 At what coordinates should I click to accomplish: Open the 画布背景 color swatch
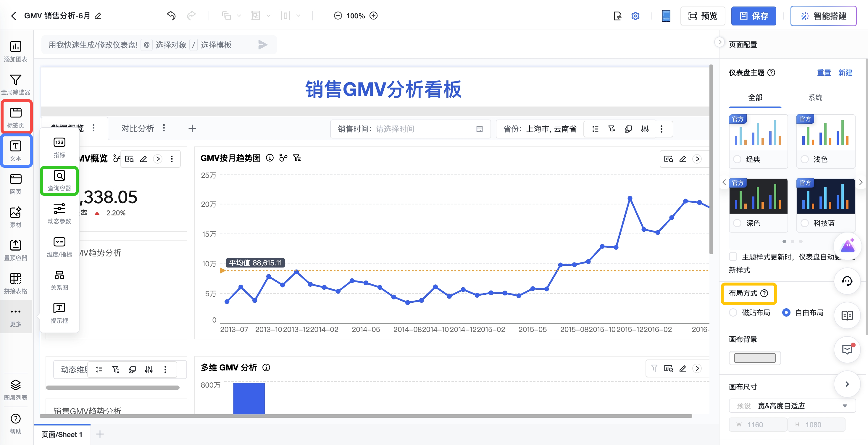tap(754, 358)
